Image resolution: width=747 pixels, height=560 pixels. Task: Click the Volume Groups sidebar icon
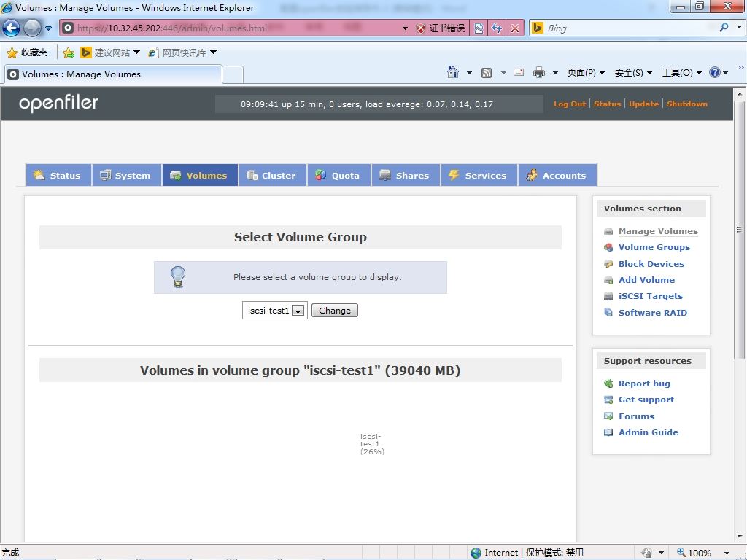coord(608,247)
